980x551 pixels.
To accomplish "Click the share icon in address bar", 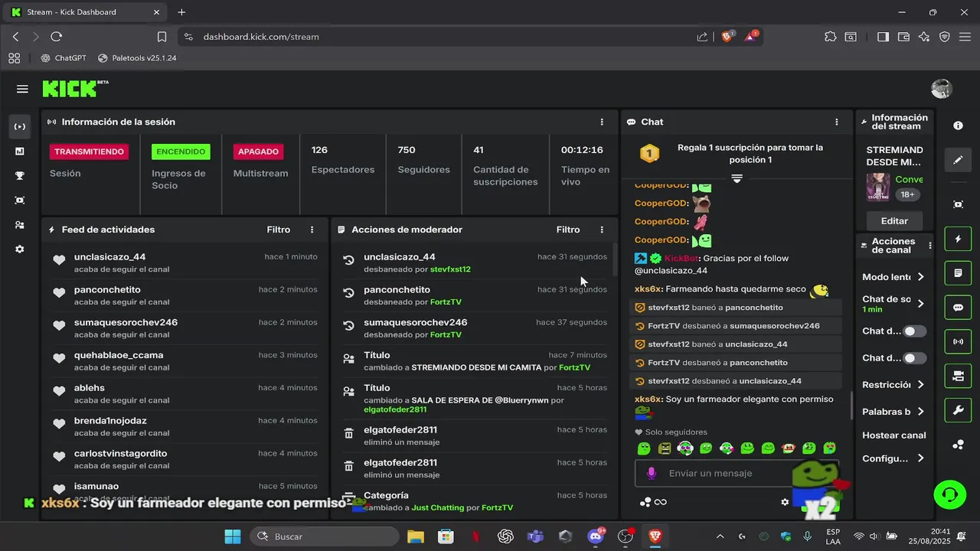I will [702, 36].
